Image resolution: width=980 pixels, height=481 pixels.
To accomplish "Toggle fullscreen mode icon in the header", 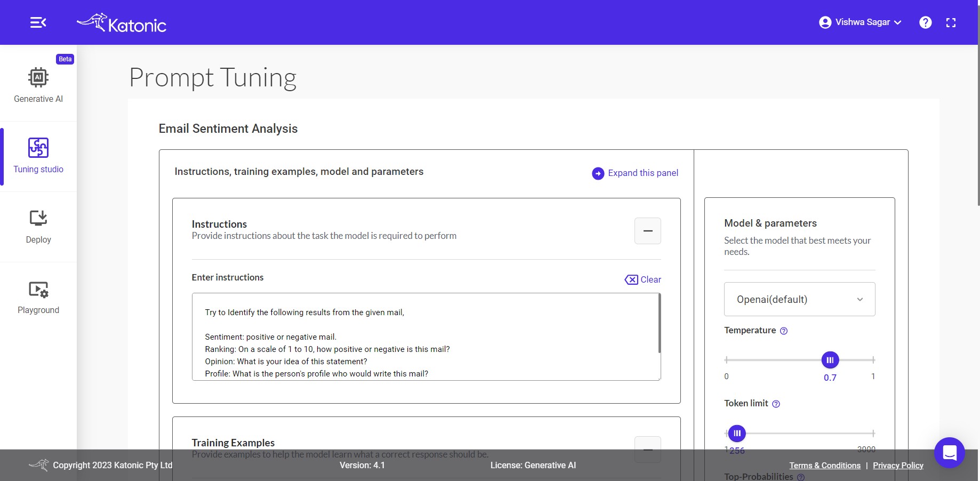I will (x=951, y=22).
